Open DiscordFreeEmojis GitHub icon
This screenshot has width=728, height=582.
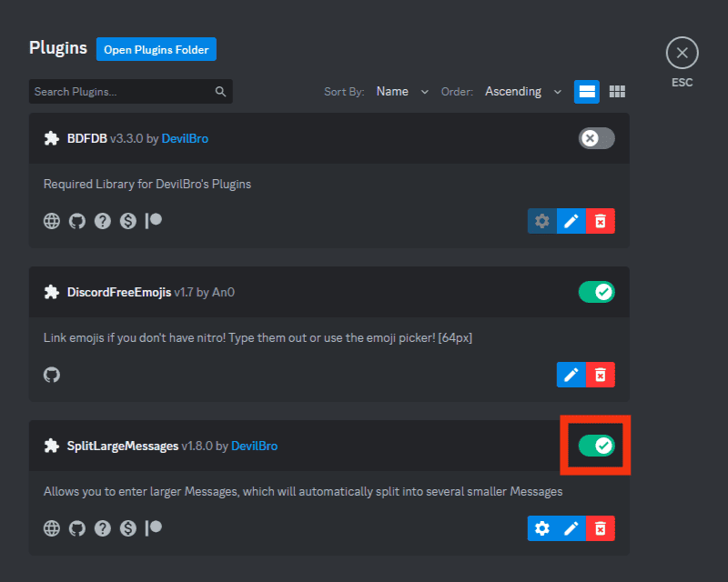[x=52, y=375]
